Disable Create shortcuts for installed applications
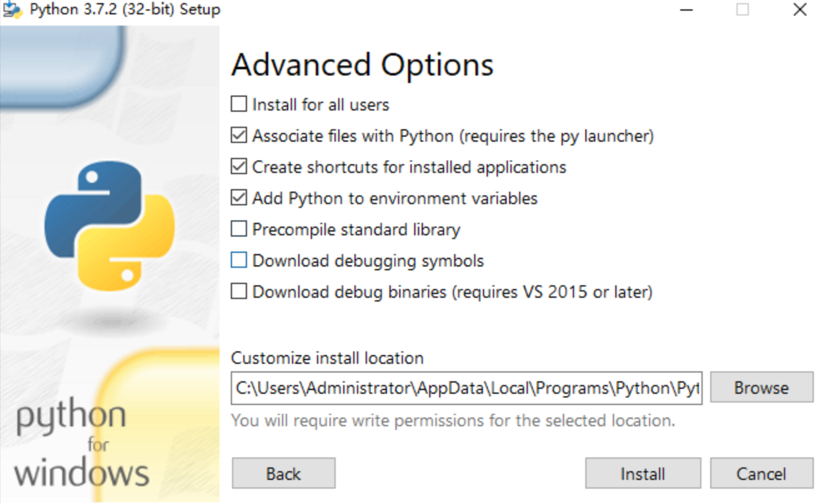Image resolution: width=838 pixels, height=504 pixels. [x=239, y=167]
